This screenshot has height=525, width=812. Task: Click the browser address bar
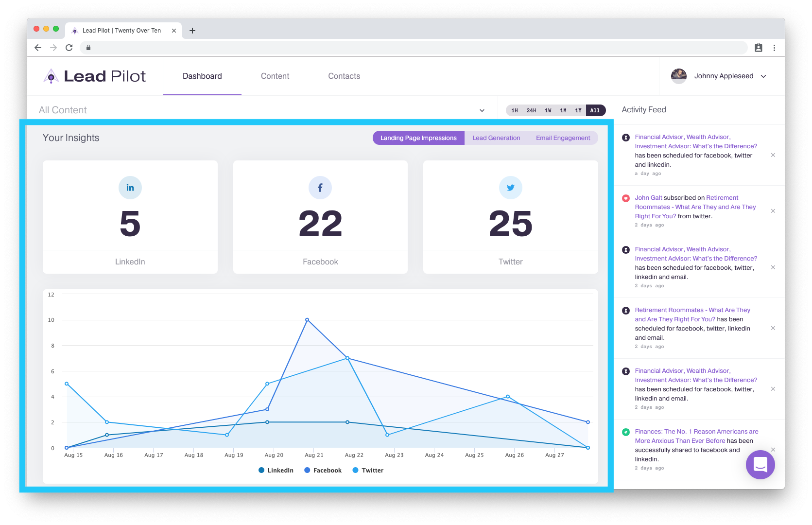point(413,48)
